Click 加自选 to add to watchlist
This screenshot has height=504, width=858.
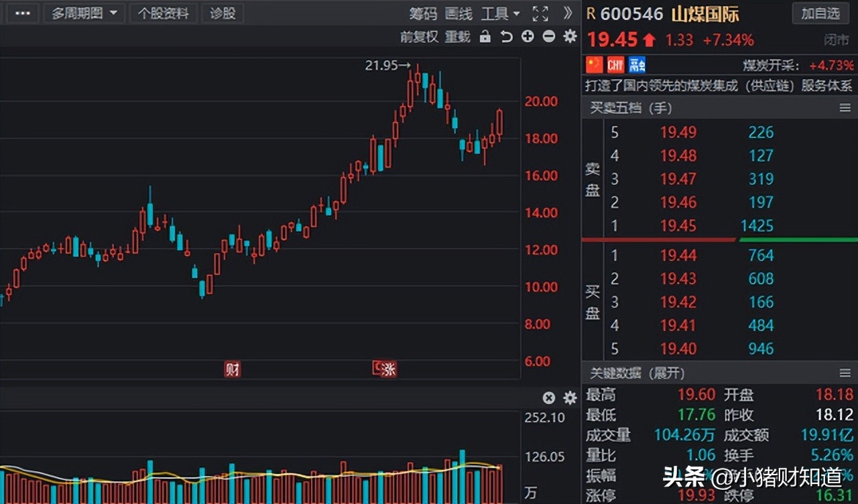tap(820, 13)
